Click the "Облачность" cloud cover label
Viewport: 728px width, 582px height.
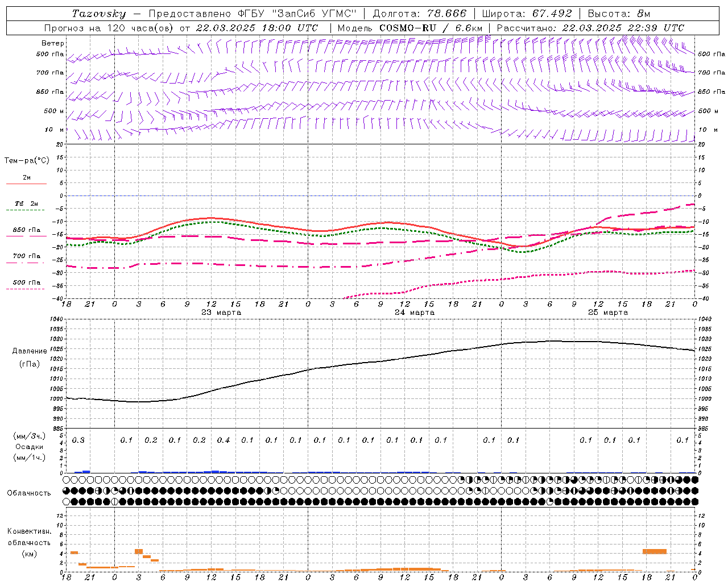tap(29, 493)
